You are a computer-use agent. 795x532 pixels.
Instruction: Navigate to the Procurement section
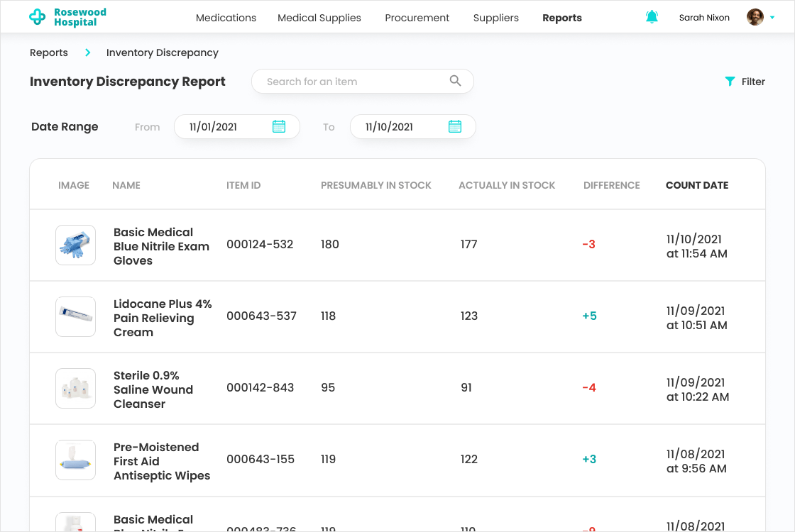click(x=417, y=18)
